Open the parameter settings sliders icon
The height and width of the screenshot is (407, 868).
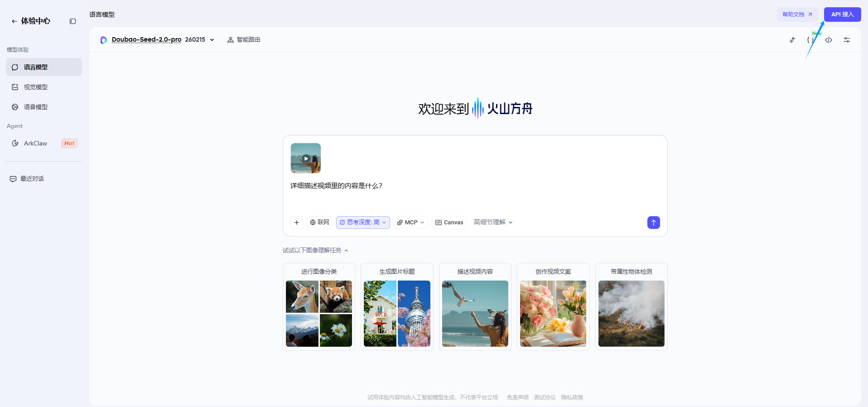click(x=847, y=40)
